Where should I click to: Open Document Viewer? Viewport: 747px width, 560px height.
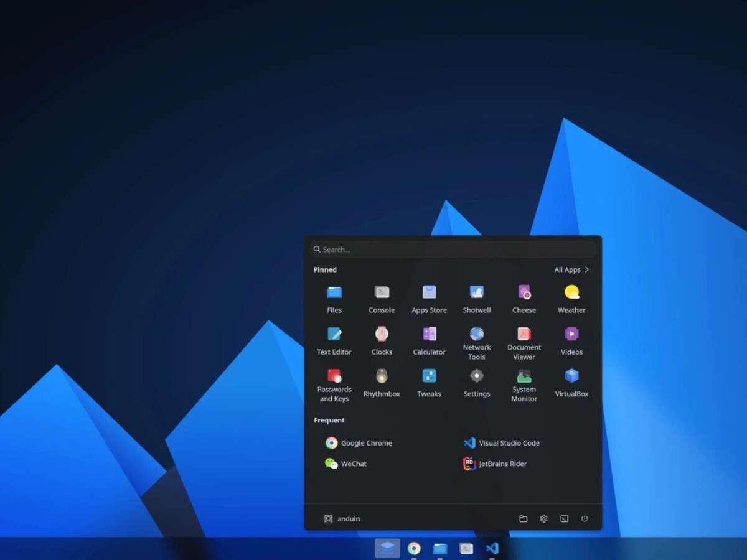point(524,342)
